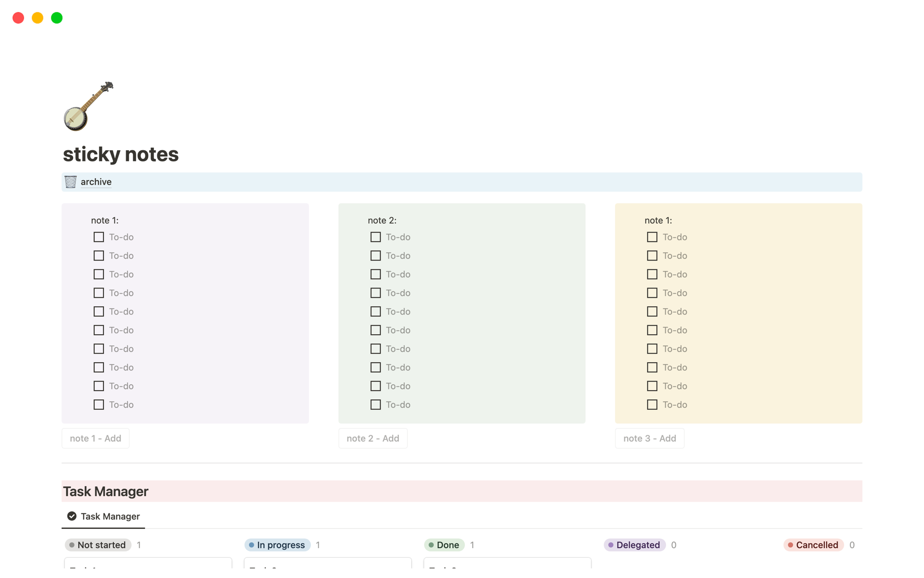
Task: Click the archive trash bin icon
Action: (x=71, y=182)
